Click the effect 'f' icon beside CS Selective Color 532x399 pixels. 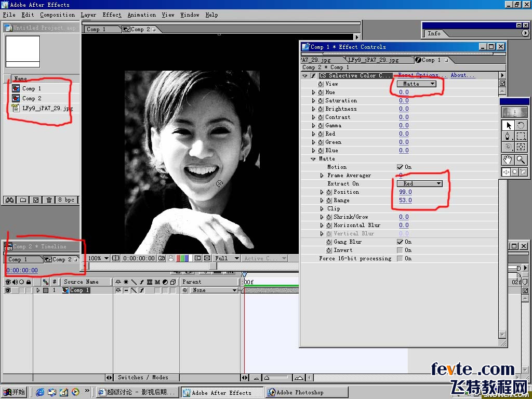(313, 76)
